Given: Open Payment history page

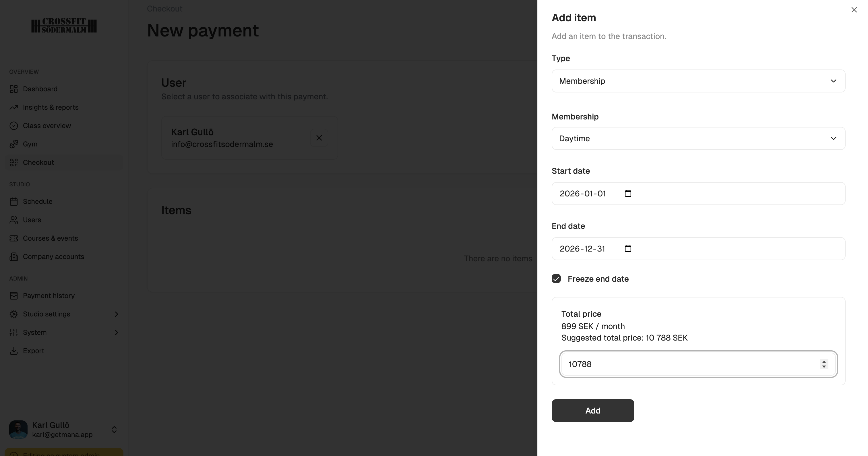Looking at the screenshot, I should point(49,295).
